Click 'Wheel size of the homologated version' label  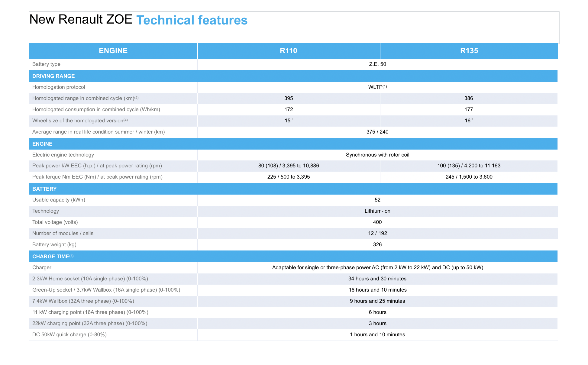[80, 121]
